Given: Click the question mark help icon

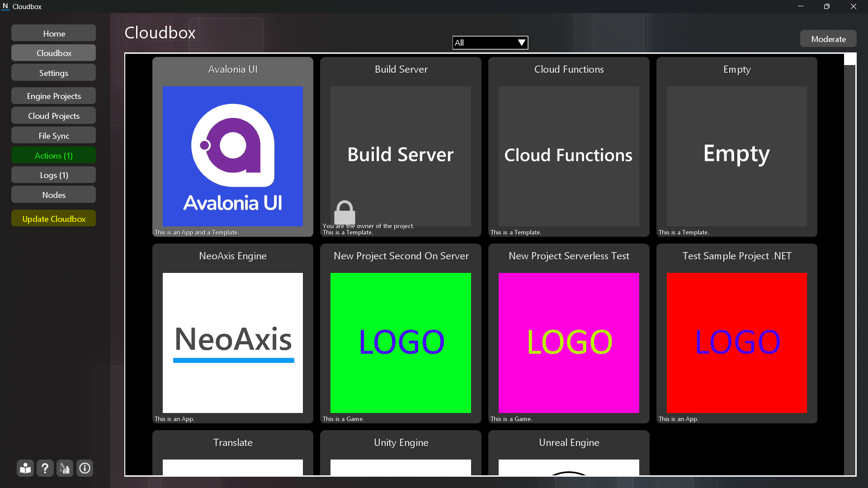Looking at the screenshot, I should (x=45, y=468).
